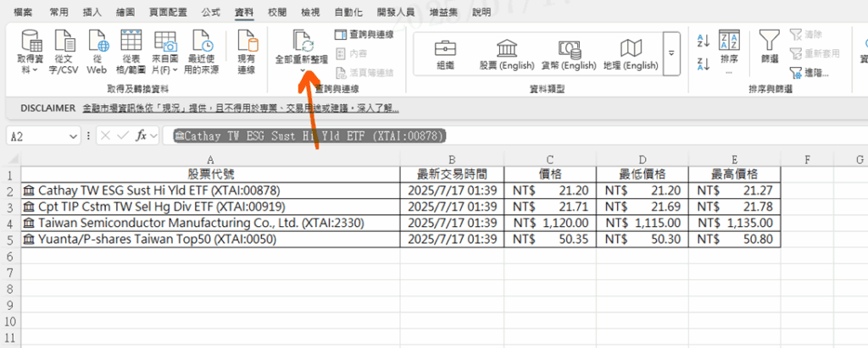Click the 現有連線 existing connections icon

[x=247, y=51]
